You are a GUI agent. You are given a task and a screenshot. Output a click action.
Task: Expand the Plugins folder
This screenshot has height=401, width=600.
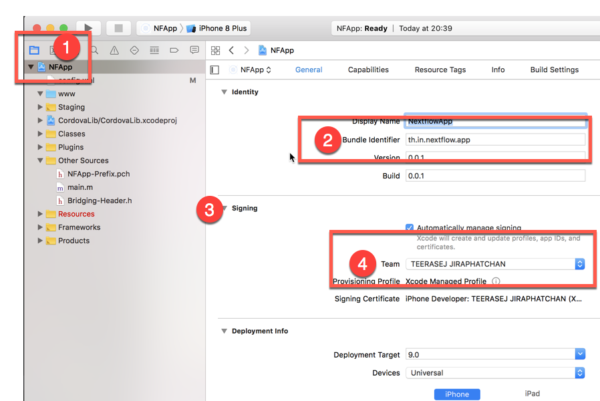tap(40, 147)
